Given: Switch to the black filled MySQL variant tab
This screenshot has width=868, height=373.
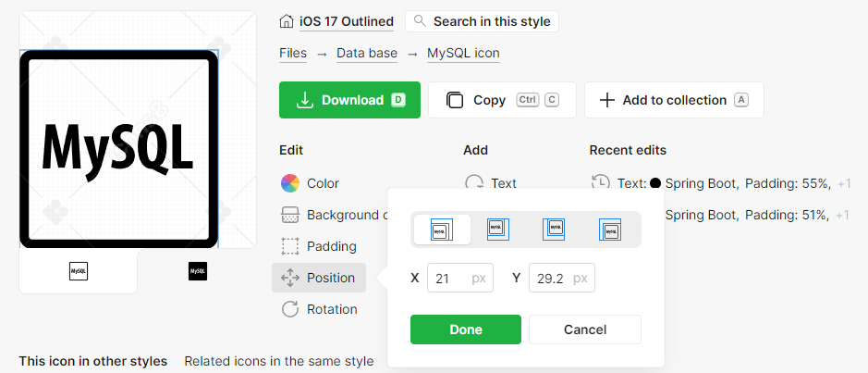Looking at the screenshot, I should 197,271.
